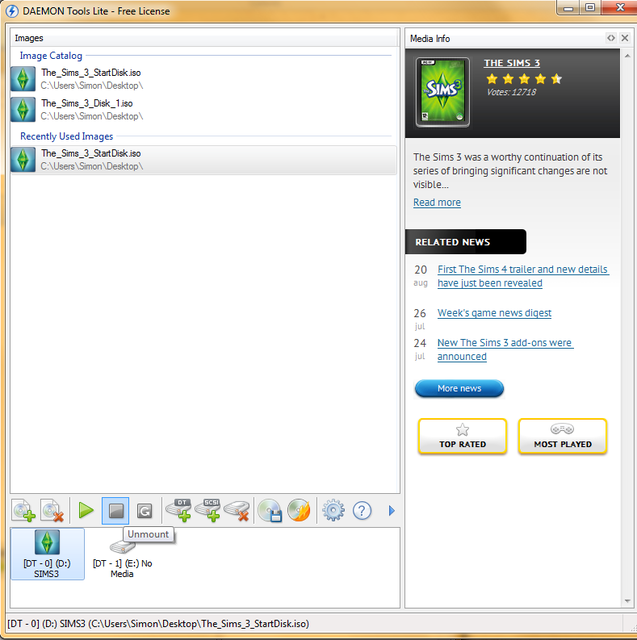This screenshot has width=637, height=640.
Task: Open Week's game news digest link
Action: point(494,313)
